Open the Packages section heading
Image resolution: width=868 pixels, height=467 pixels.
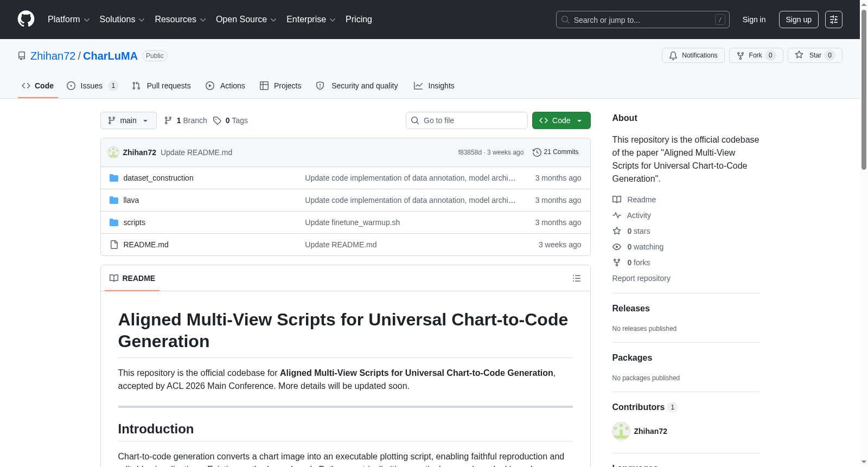pyautogui.click(x=632, y=357)
